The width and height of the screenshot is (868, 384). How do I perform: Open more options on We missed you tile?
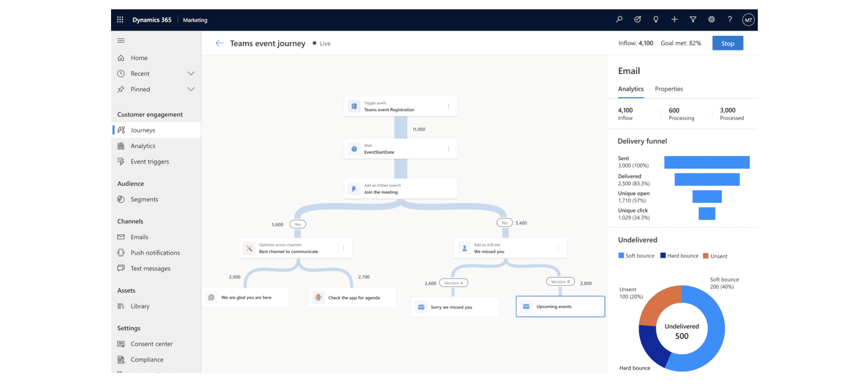[558, 248]
